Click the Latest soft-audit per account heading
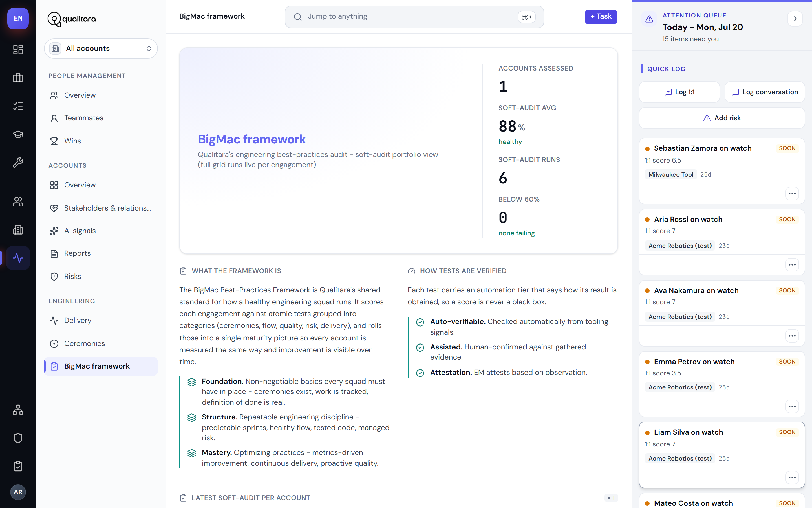Image resolution: width=812 pixels, height=508 pixels. coord(251,498)
